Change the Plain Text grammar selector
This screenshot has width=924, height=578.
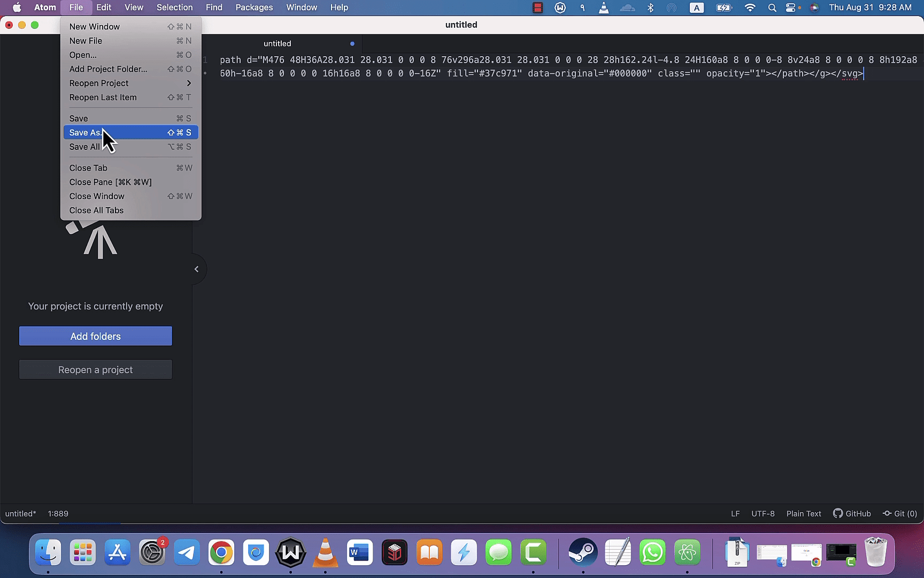(804, 513)
